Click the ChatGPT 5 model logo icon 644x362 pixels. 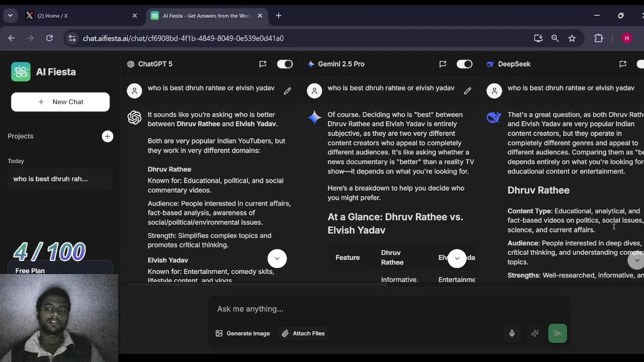pyautogui.click(x=131, y=64)
